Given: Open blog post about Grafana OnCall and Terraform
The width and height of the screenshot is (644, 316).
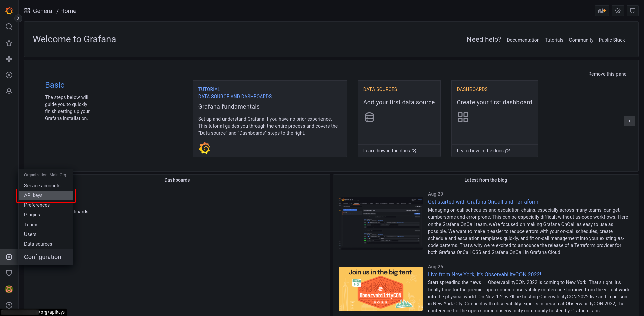Looking at the screenshot, I should point(483,202).
